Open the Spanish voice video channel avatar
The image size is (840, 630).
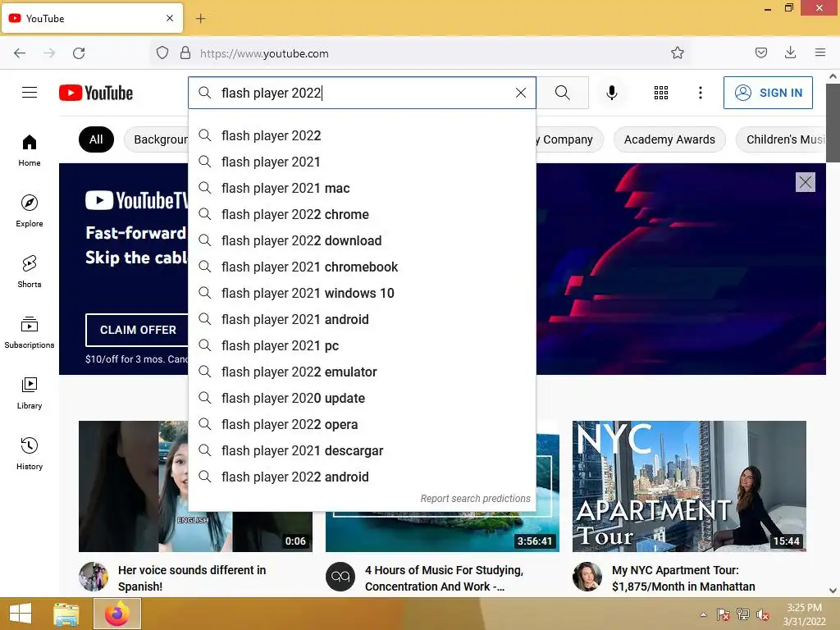click(x=94, y=577)
